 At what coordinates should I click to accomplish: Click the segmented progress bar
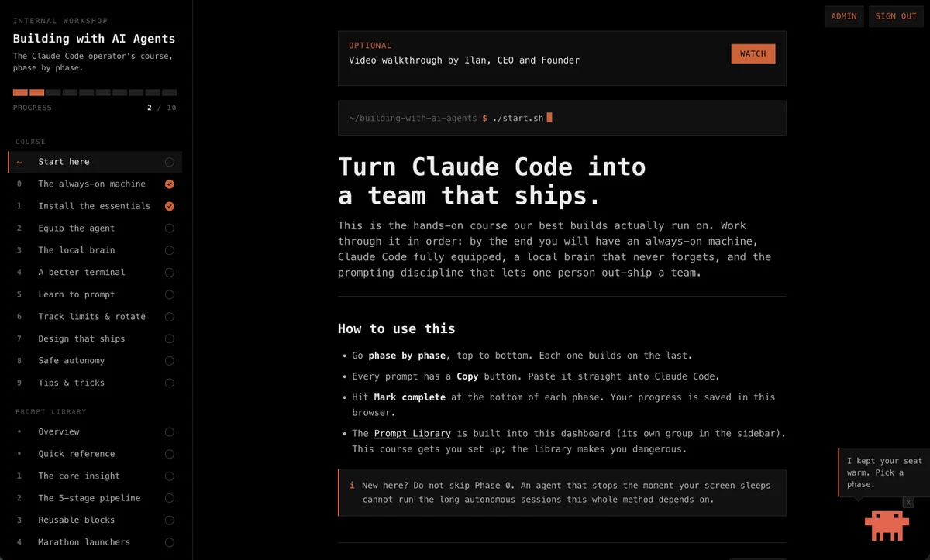pos(95,93)
